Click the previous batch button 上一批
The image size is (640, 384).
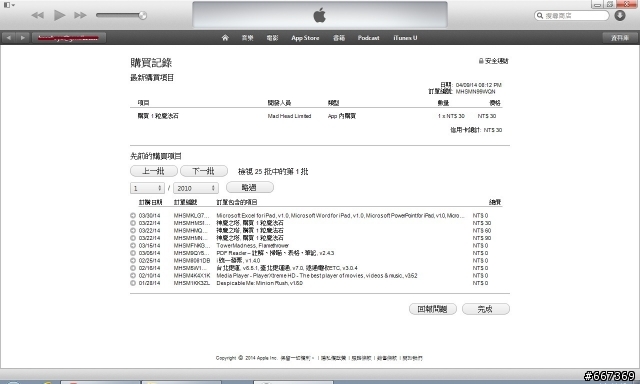point(154,171)
